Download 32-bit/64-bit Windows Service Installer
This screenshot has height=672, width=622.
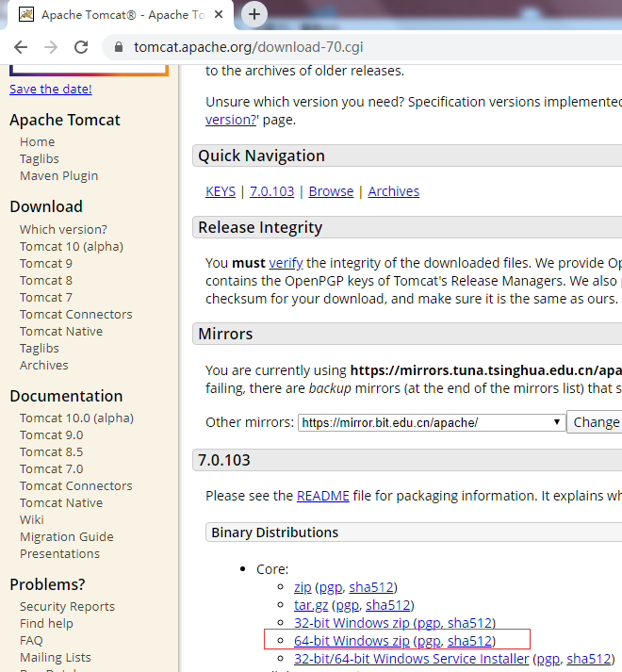(412, 659)
